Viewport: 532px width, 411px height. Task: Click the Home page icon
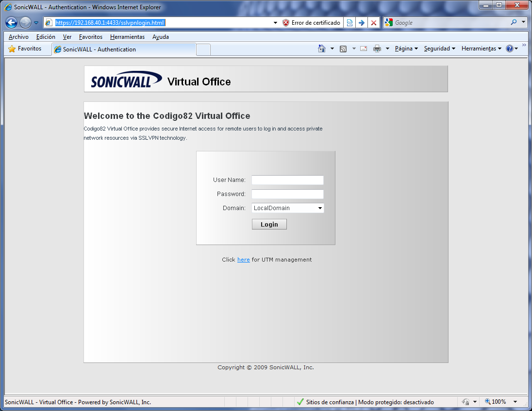point(321,49)
